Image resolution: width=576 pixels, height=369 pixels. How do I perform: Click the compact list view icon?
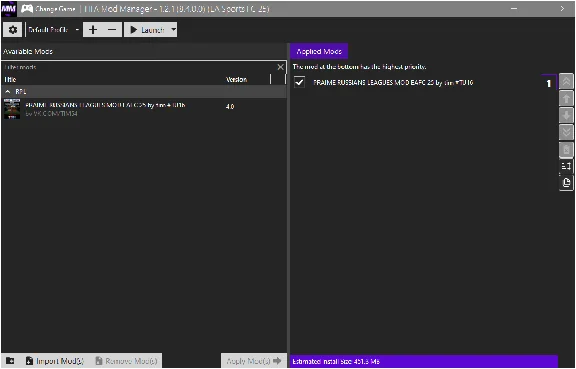(x=566, y=166)
